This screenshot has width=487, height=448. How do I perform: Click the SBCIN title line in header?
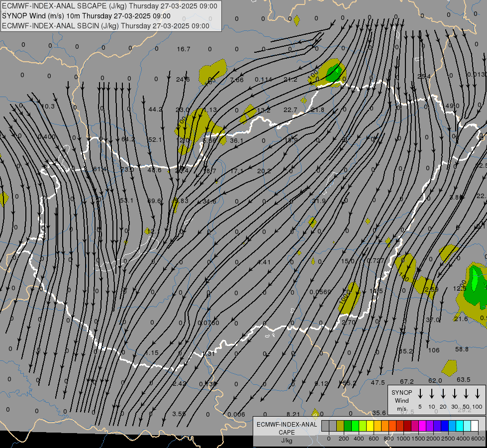pyautogui.click(x=105, y=26)
